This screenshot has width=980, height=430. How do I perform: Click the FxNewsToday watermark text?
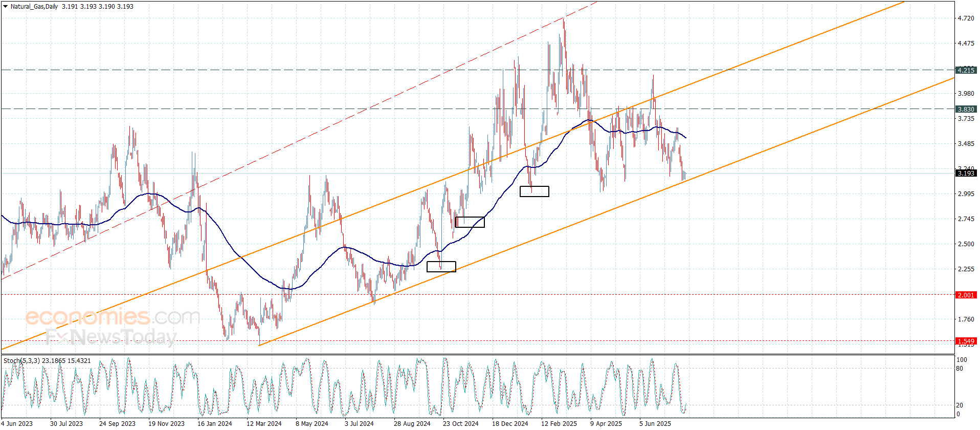111,337
